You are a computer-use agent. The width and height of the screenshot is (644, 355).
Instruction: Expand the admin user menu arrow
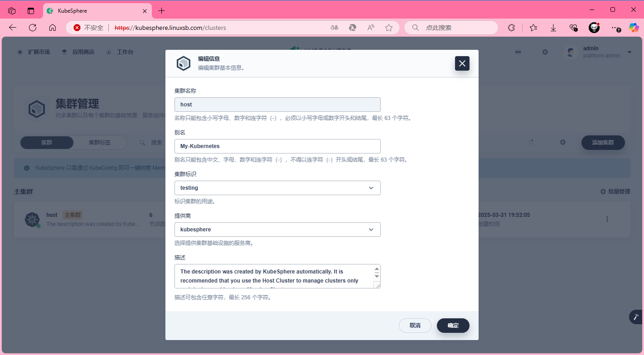tap(629, 52)
